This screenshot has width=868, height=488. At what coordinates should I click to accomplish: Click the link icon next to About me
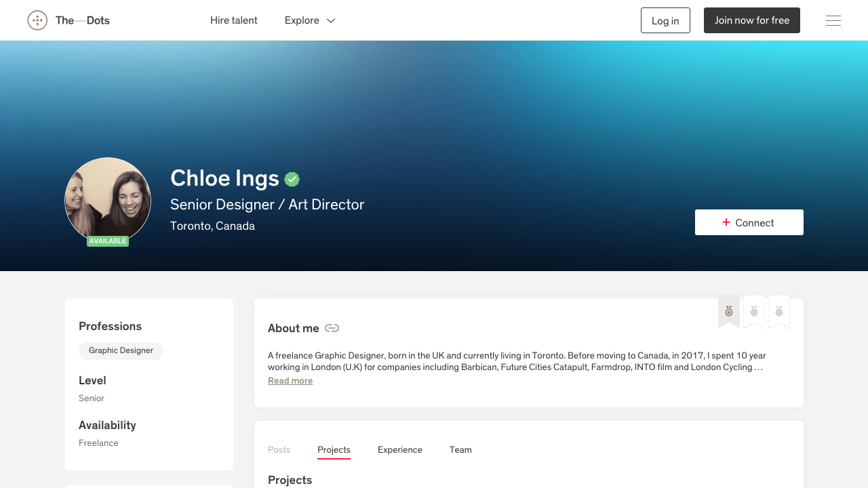point(332,328)
